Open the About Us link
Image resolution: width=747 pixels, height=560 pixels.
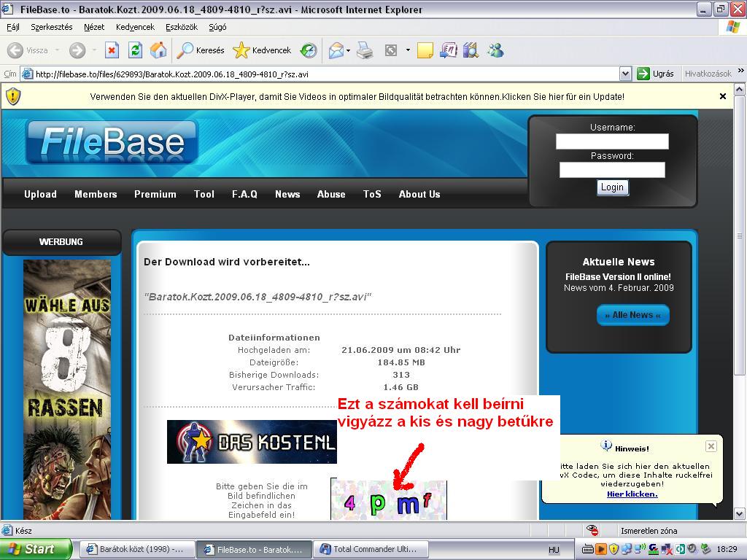click(x=419, y=194)
